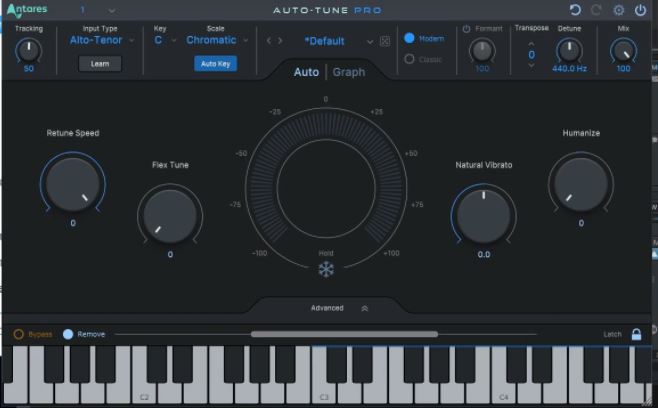Screen dimensions: 658x408
Task: Click the Retune Speed knob
Action: [x=73, y=184]
